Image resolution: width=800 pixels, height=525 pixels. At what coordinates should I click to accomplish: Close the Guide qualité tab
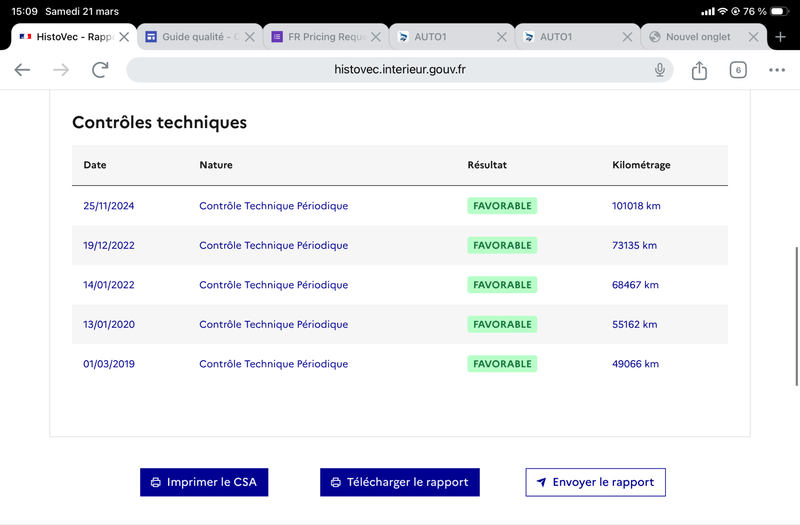click(250, 37)
